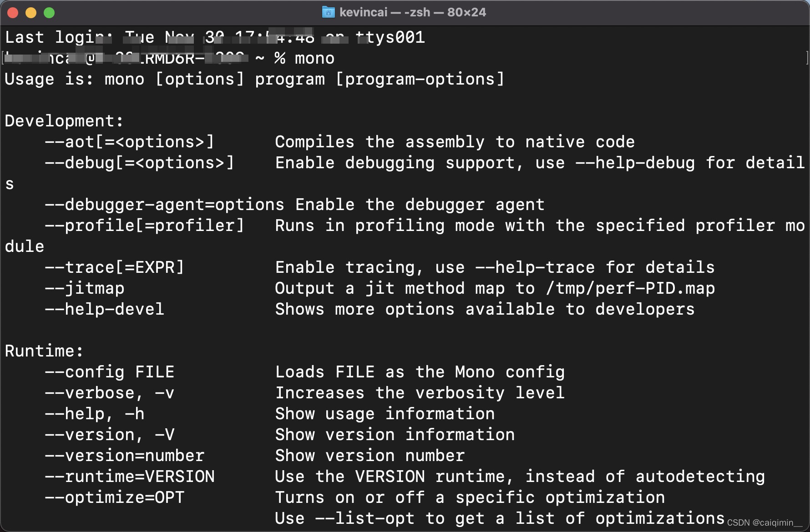Click the '--config FILE' option text

[110, 372]
